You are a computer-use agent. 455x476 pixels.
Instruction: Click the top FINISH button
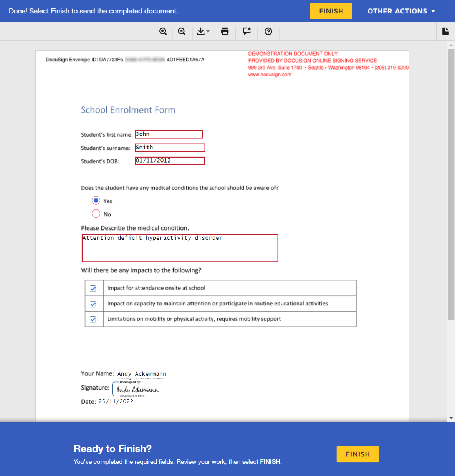tap(331, 11)
